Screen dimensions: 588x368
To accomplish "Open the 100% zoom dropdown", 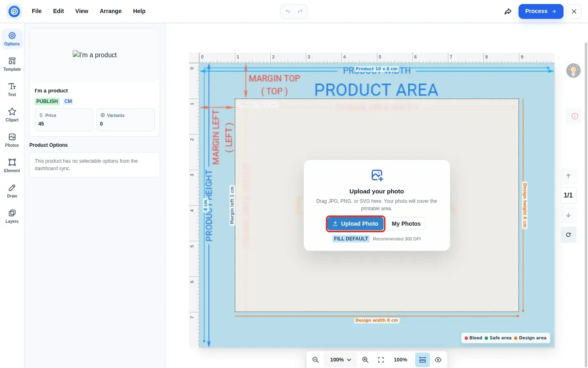I will point(341,360).
